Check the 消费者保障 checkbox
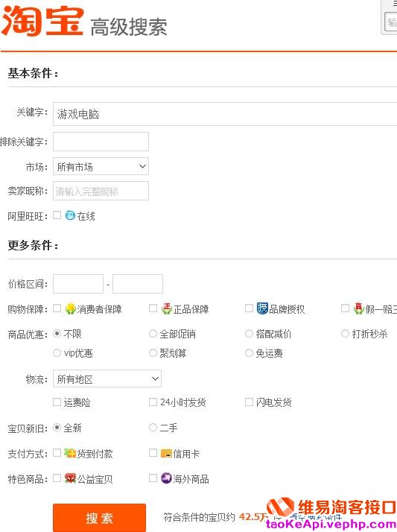The width and height of the screenshot is (397, 532). pos(57,308)
